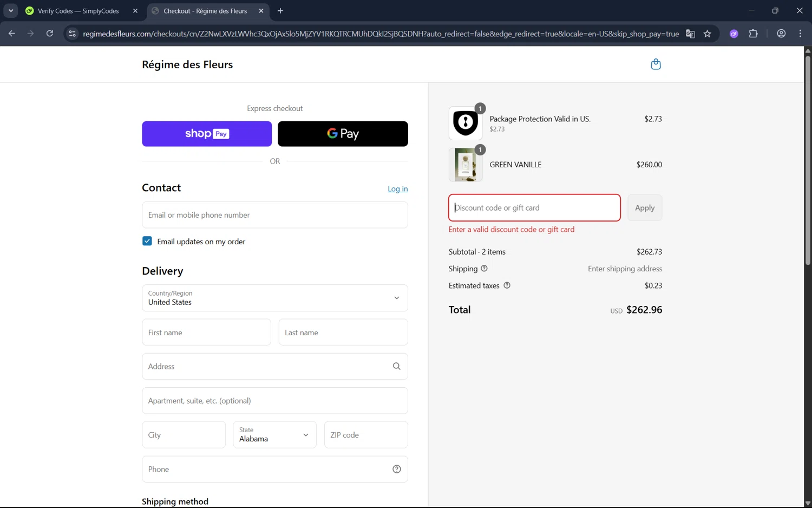812x508 pixels.
Task: Click the browser back arrow
Action: click(x=11, y=34)
